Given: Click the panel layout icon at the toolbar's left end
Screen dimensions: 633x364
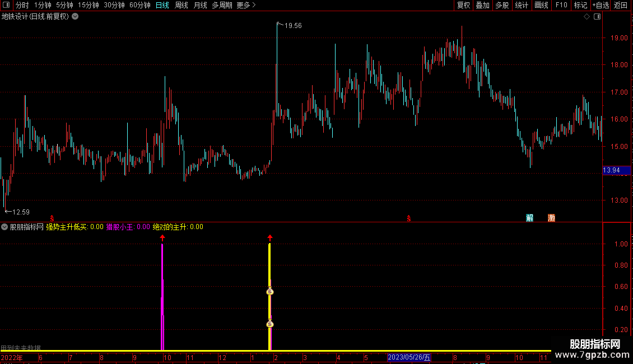Looking at the screenshot, I should coord(6,5).
